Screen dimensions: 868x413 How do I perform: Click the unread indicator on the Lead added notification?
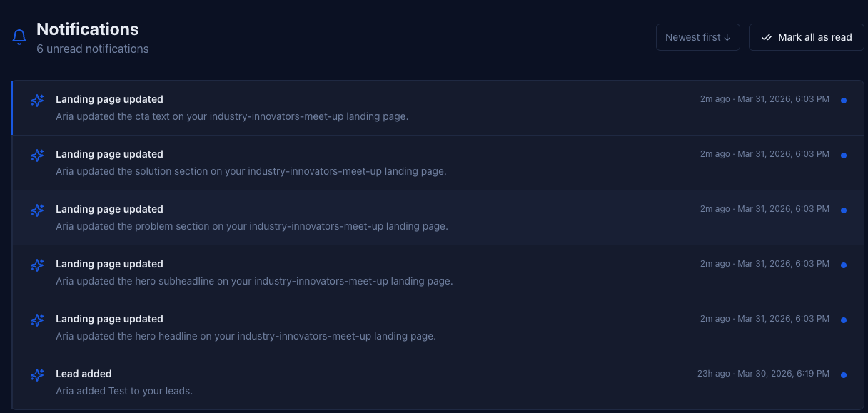click(x=844, y=374)
